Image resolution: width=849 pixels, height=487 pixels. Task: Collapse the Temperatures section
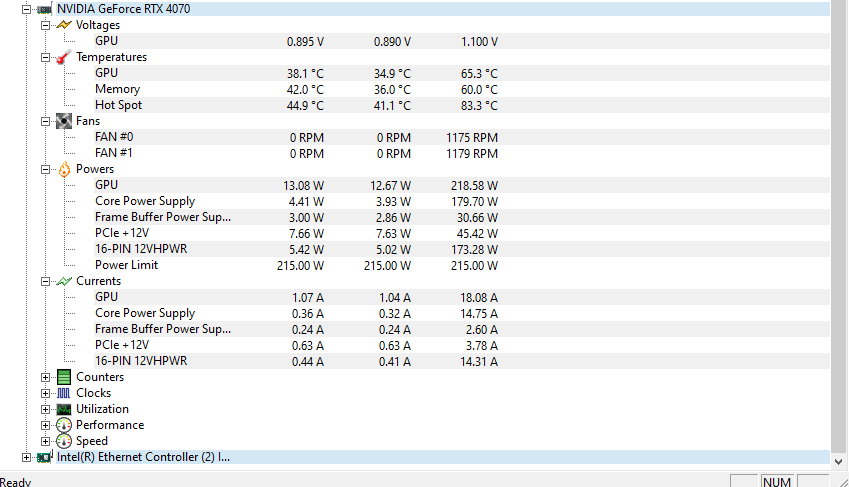pos(45,57)
